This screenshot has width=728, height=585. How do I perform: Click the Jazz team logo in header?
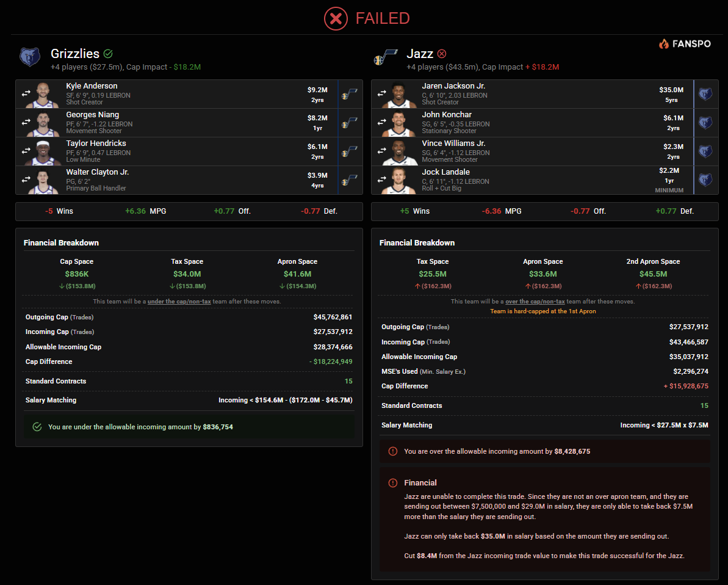[x=385, y=57]
